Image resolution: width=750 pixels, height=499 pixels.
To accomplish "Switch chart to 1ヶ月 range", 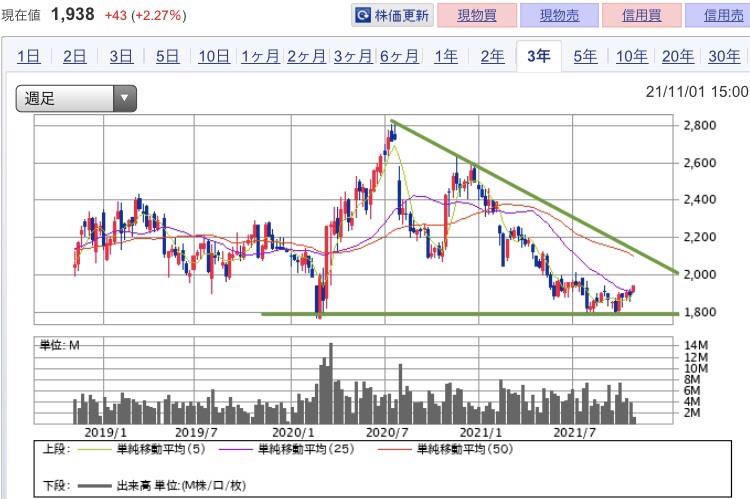I will [x=260, y=56].
